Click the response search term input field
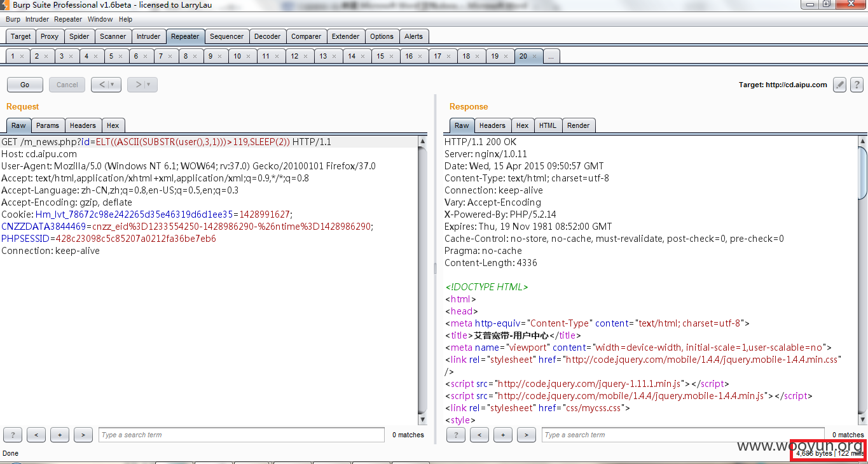Viewport: 868px width, 464px height. click(683, 435)
